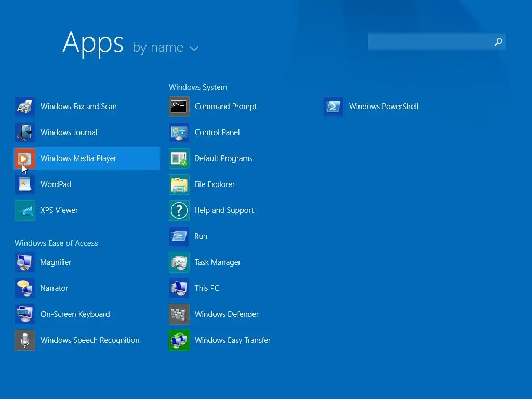
Task: Select the 'Windows Media Player' label
Action: coord(78,158)
